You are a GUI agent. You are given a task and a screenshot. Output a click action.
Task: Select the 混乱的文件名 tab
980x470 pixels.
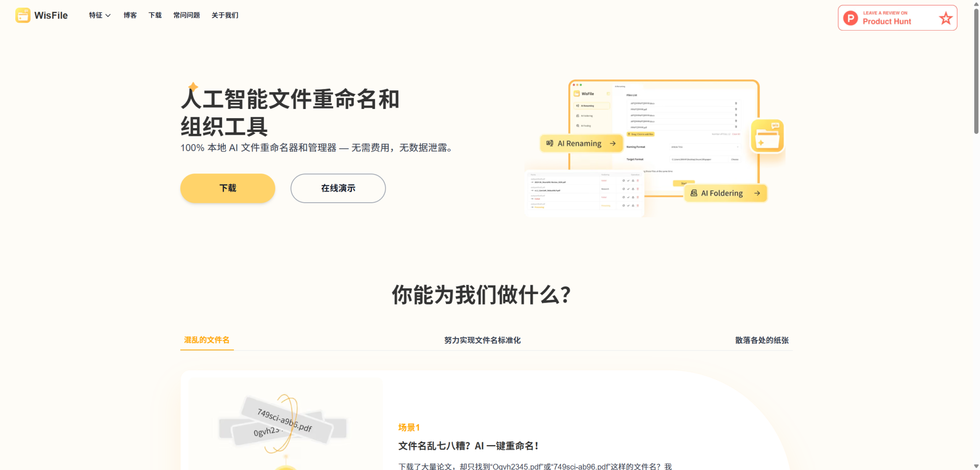tap(207, 340)
